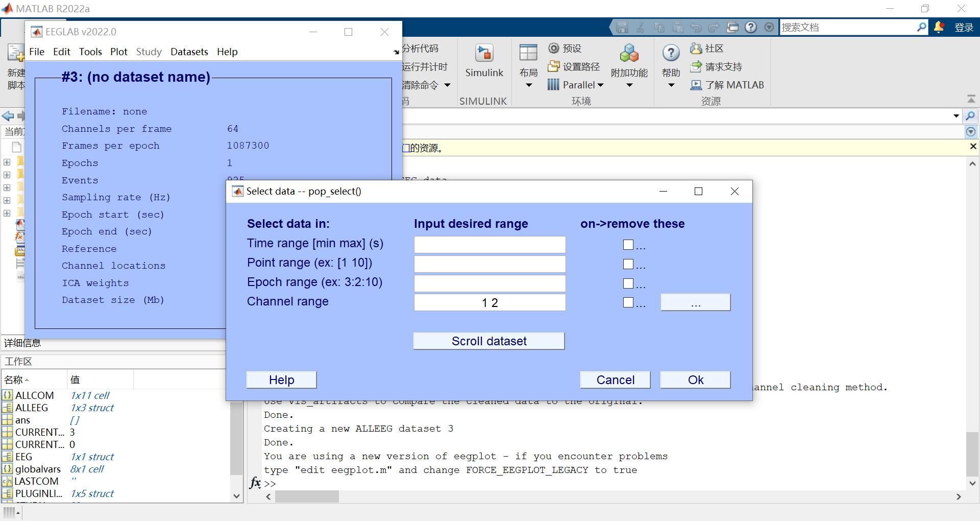
Task: Open the 清除命令 dropdown arrow
Action: [x=448, y=85]
